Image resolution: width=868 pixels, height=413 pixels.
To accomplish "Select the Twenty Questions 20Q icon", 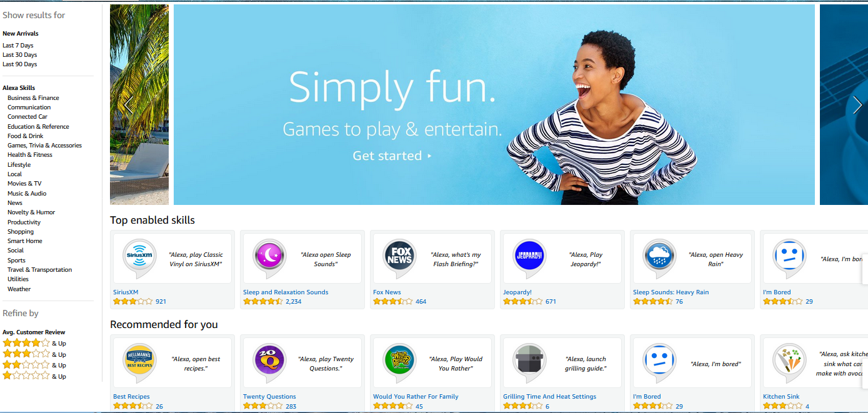I will coord(269,363).
